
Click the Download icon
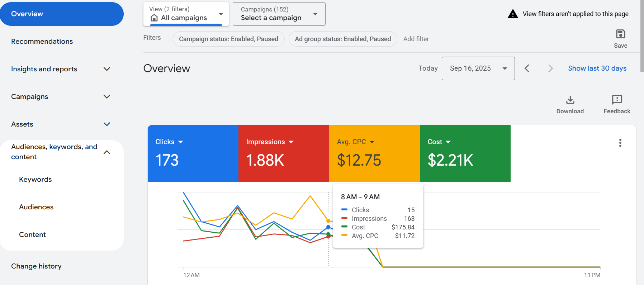tap(570, 100)
